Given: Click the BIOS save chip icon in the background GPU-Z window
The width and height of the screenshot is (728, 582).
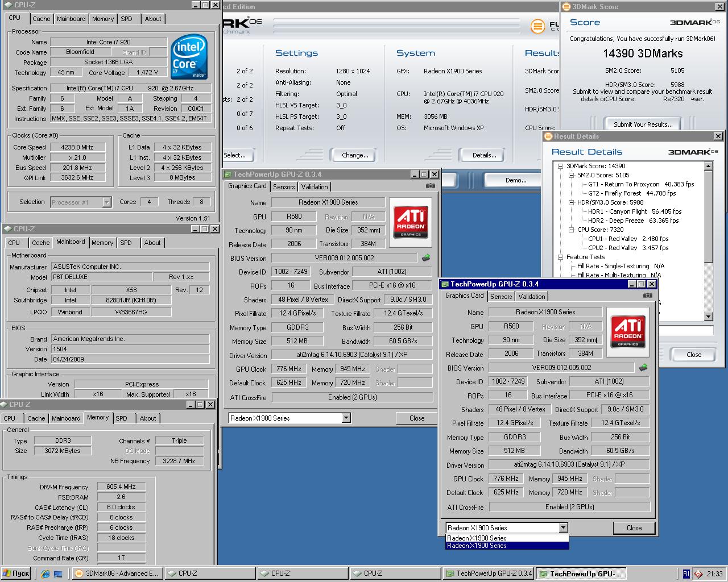Looking at the screenshot, I should (426, 258).
